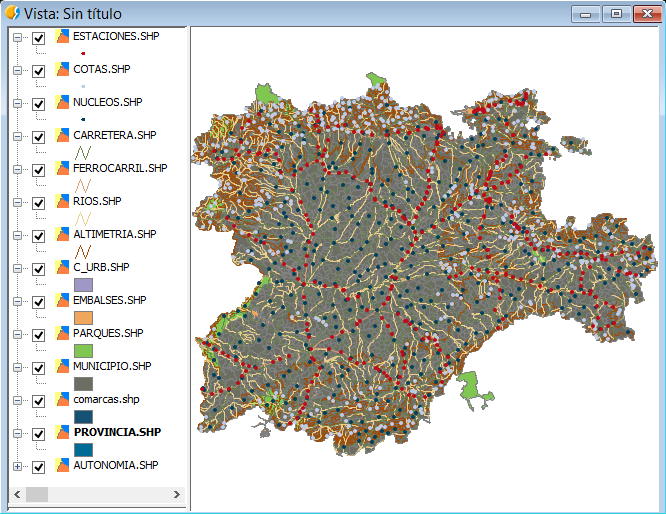Uncheck the NUCLEOS.SHP layer checkbox
The image size is (666, 514).
tap(39, 104)
